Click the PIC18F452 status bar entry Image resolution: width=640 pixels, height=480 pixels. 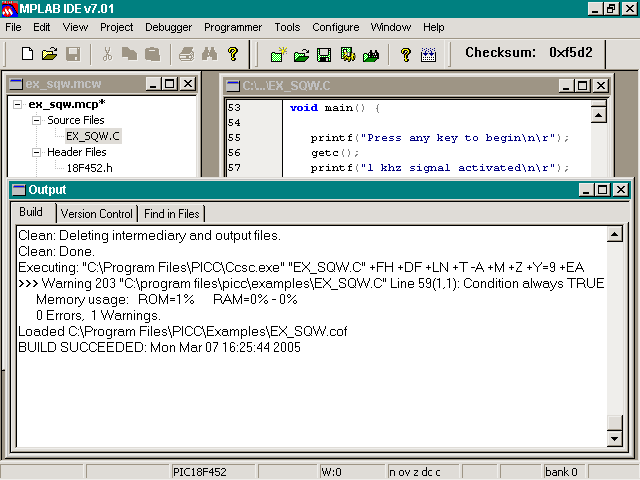[212, 472]
